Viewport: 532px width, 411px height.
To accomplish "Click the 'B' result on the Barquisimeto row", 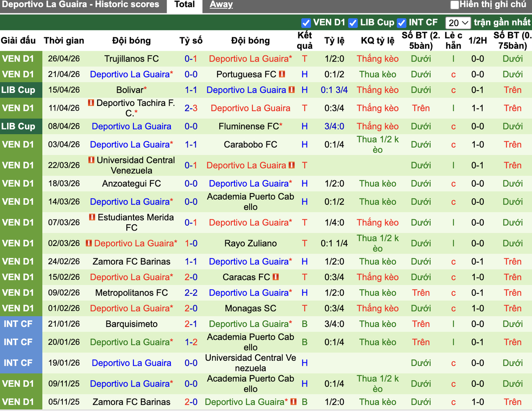I will point(305,324).
